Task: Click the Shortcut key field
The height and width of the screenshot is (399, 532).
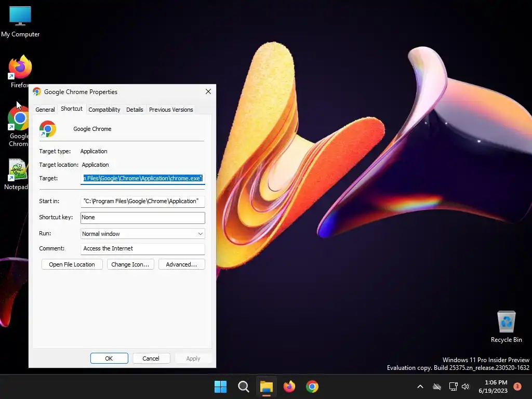Action: pyautogui.click(x=142, y=218)
